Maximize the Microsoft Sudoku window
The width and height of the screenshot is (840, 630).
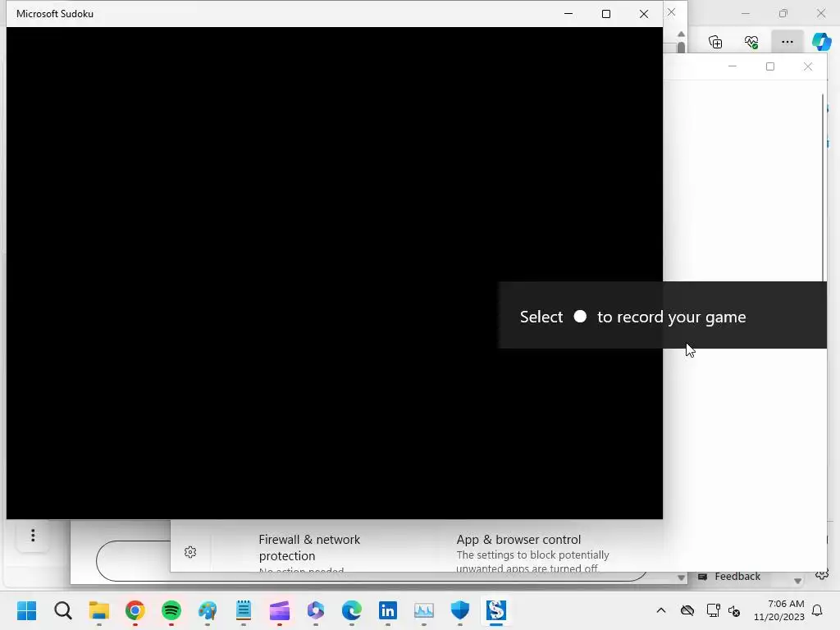click(606, 14)
